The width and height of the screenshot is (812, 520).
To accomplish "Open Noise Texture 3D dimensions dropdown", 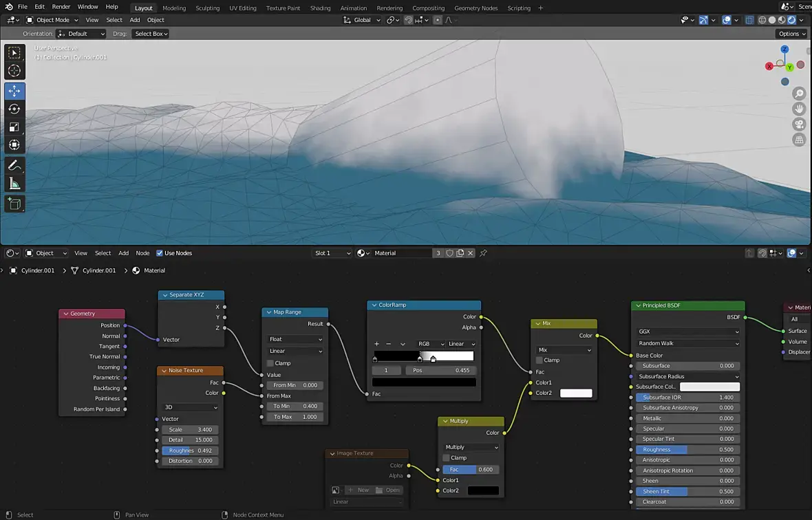I will click(191, 407).
